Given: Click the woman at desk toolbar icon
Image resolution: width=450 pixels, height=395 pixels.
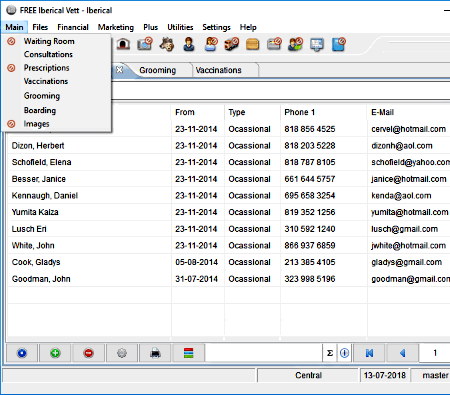Looking at the screenshot, I should pyautogui.click(x=211, y=44).
